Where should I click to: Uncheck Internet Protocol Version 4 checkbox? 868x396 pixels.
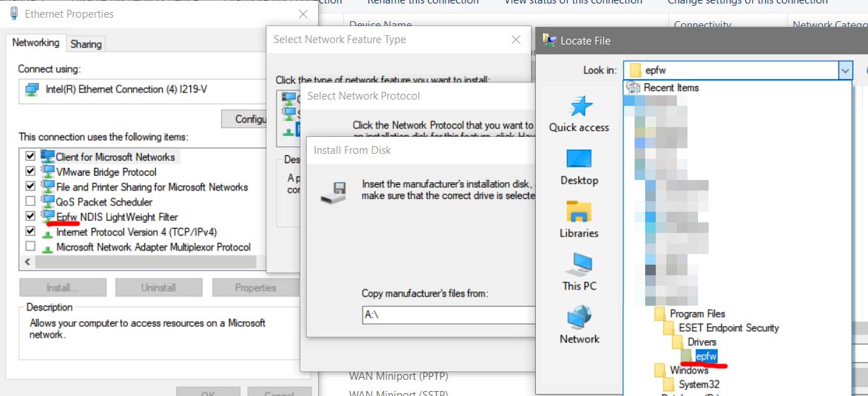(x=30, y=232)
